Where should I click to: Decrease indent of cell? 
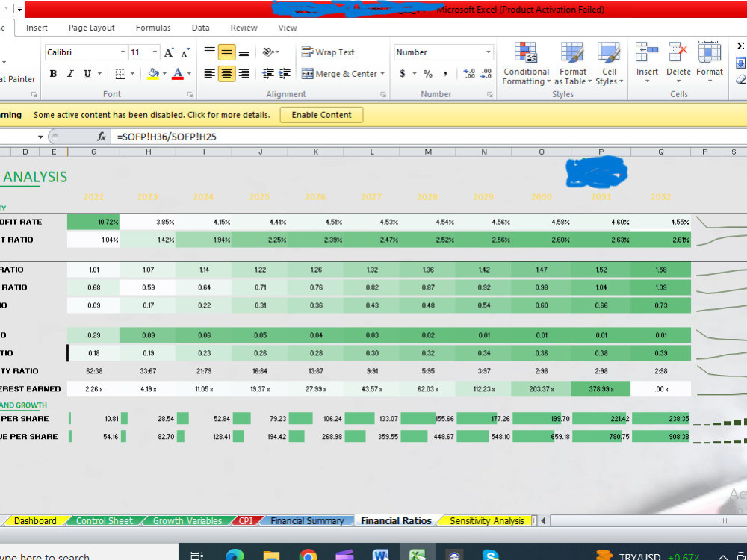[268, 73]
